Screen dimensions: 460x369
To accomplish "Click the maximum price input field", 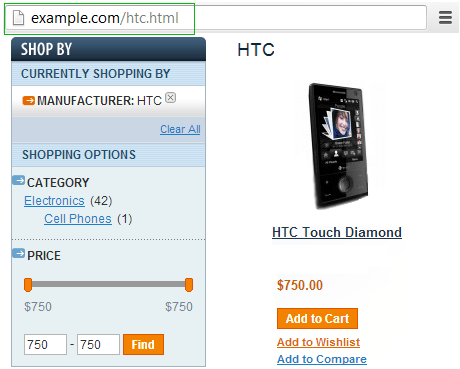I will (98, 345).
